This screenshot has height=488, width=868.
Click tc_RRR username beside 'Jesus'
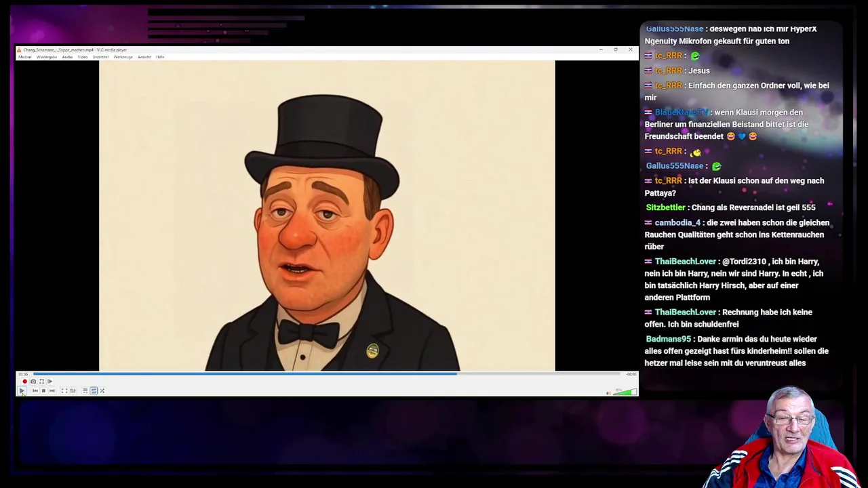[668, 70]
